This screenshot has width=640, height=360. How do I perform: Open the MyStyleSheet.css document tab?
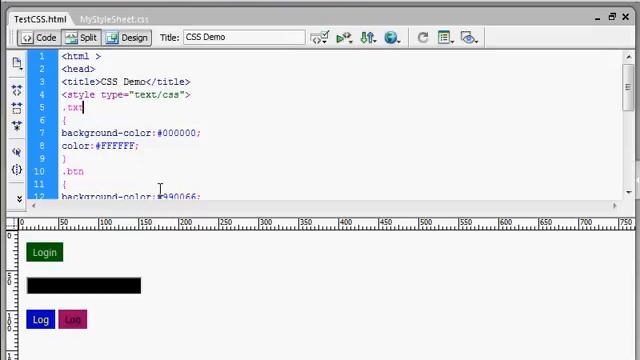pyautogui.click(x=114, y=19)
